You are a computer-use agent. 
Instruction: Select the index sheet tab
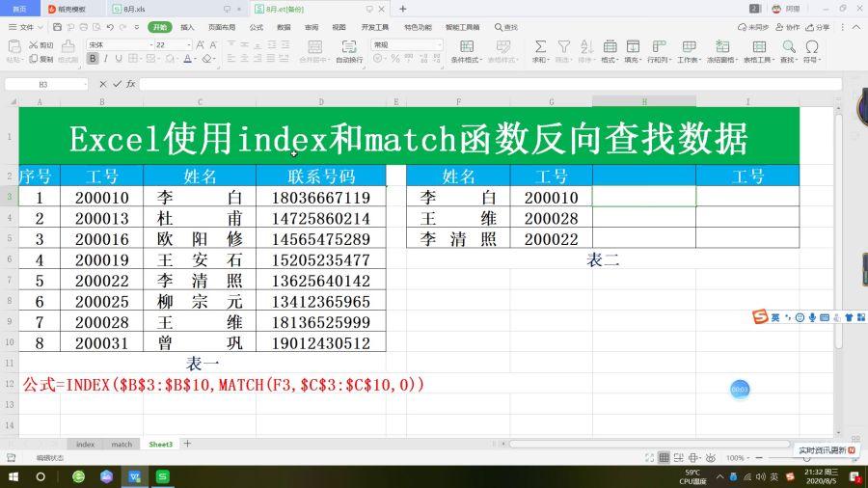point(86,445)
